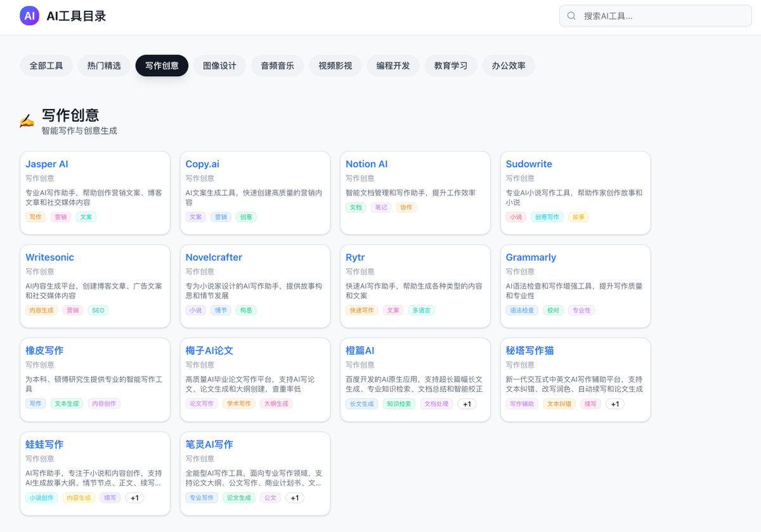
Task: Click the 文本纠错 tag on 秘塔写作猫
Action: click(x=559, y=404)
